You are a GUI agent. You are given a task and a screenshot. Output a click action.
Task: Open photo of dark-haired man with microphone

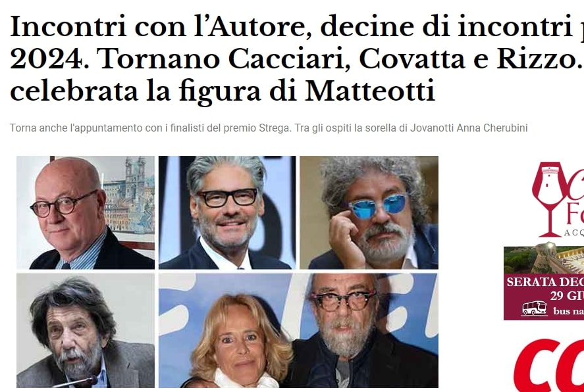click(86, 331)
